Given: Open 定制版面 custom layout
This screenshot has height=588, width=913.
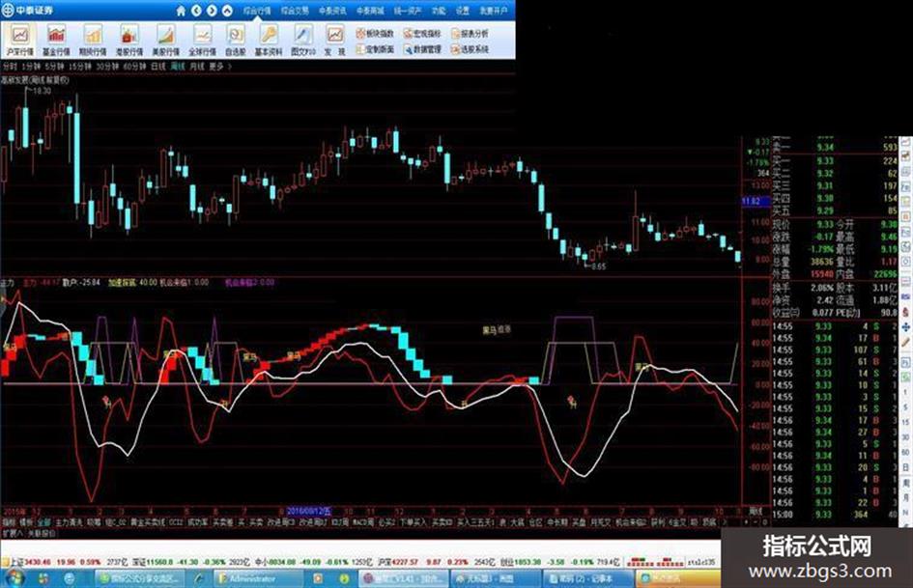Looking at the screenshot, I should click(375, 49).
